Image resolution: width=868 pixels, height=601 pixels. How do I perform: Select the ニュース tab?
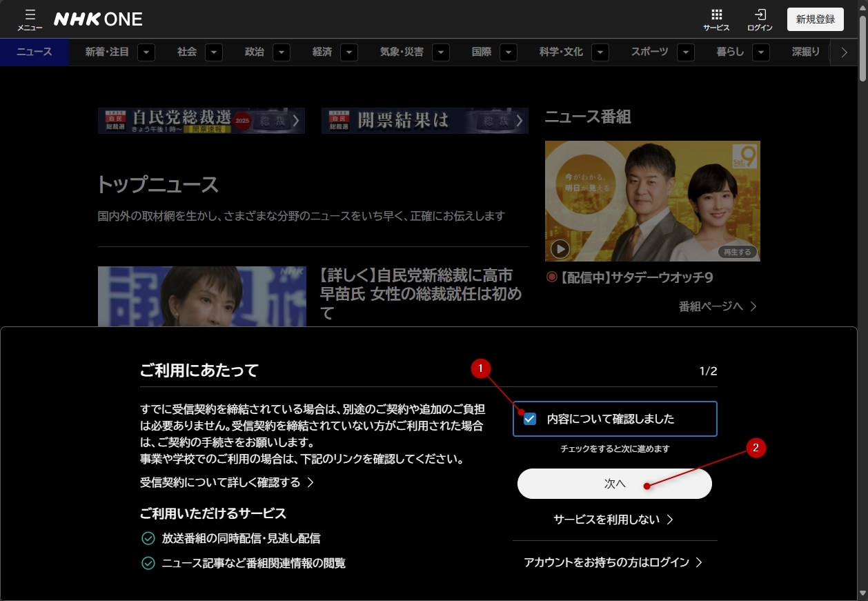click(34, 52)
